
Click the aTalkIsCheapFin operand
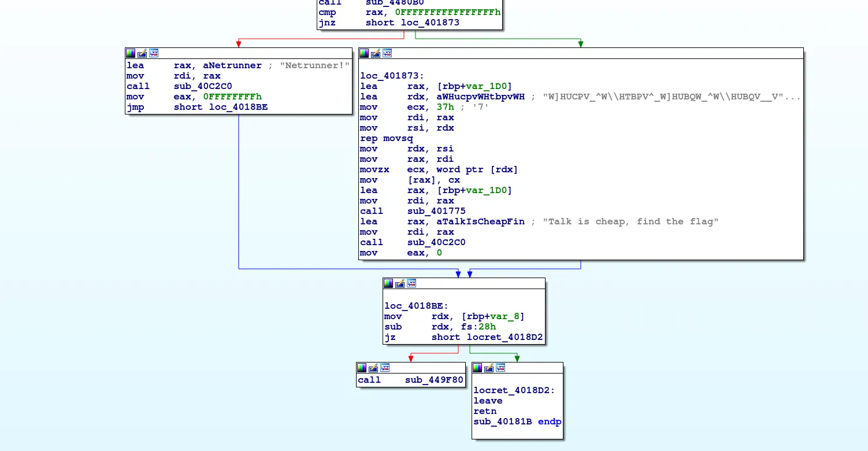pos(481,221)
